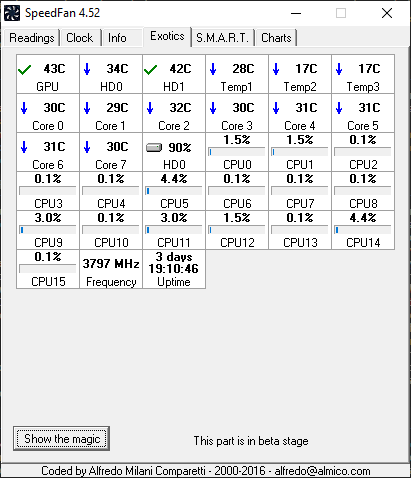Click the CPU5 usage bar
Screen dimensions: 411x478
[x=174, y=191]
